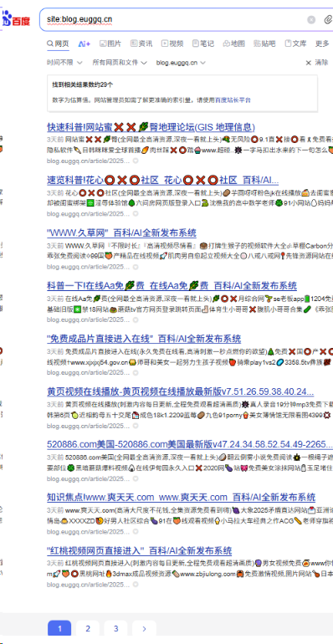The width and height of the screenshot is (333, 644).
Task: Open the 文库 library tab
Action: point(295,43)
